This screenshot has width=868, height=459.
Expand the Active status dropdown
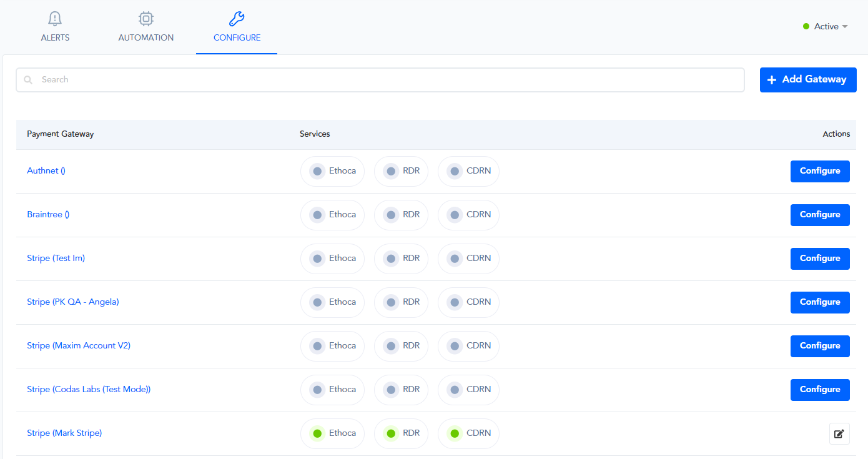point(845,27)
